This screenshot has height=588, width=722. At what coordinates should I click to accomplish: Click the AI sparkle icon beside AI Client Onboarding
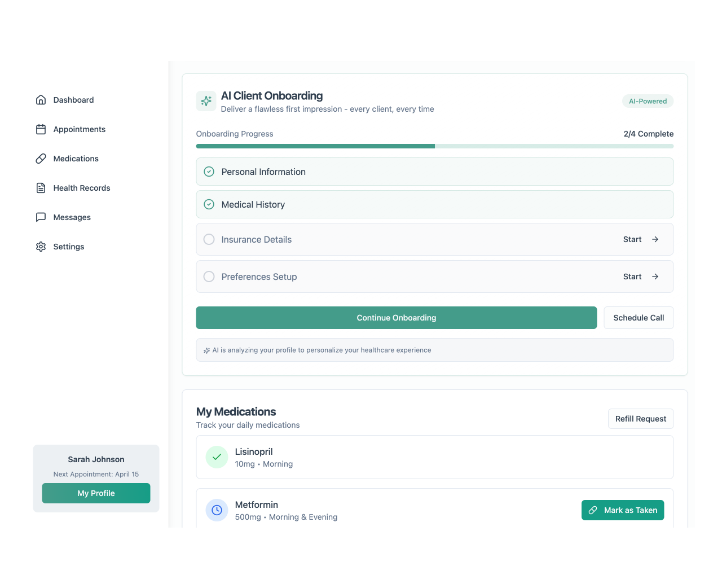[x=206, y=100]
